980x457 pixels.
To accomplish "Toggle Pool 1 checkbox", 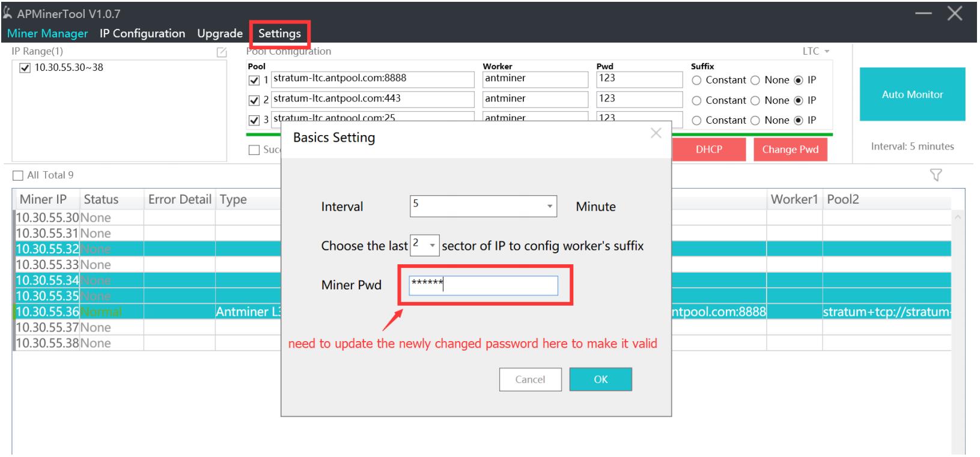I will (x=254, y=80).
